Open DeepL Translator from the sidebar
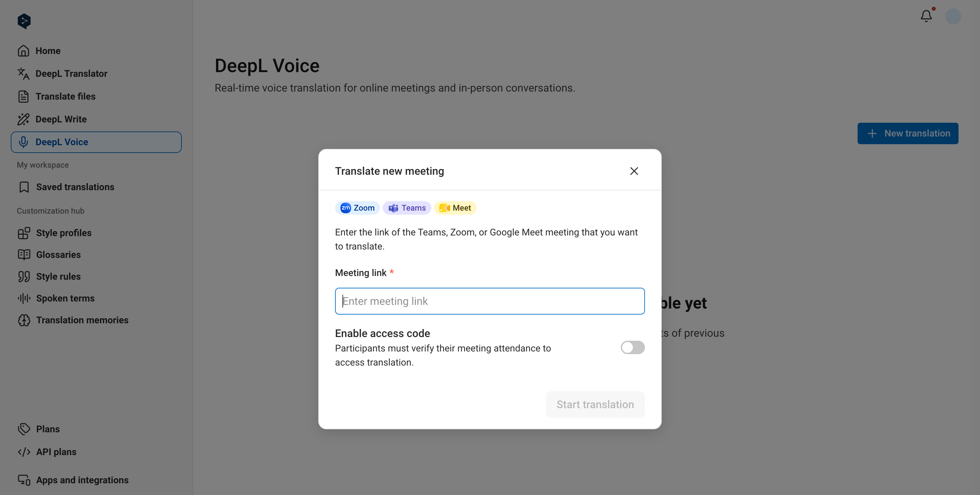The width and height of the screenshot is (980, 495). pyautogui.click(x=96, y=73)
